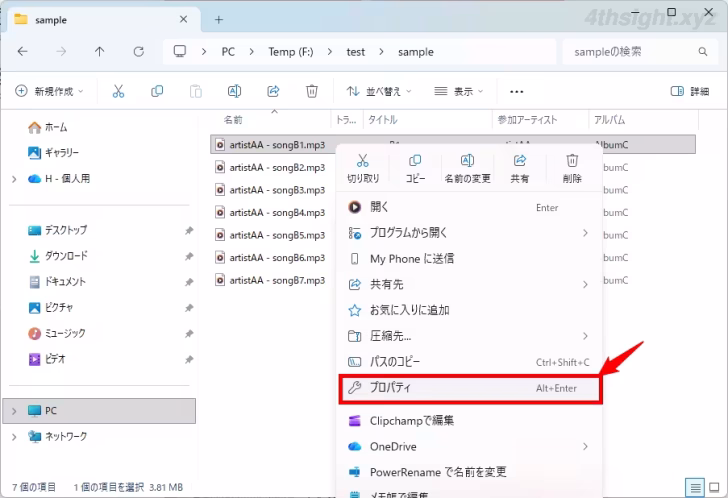Refresh the current folder
Image resolution: width=728 pixels, height=498 pixels.
coord(138,52)
